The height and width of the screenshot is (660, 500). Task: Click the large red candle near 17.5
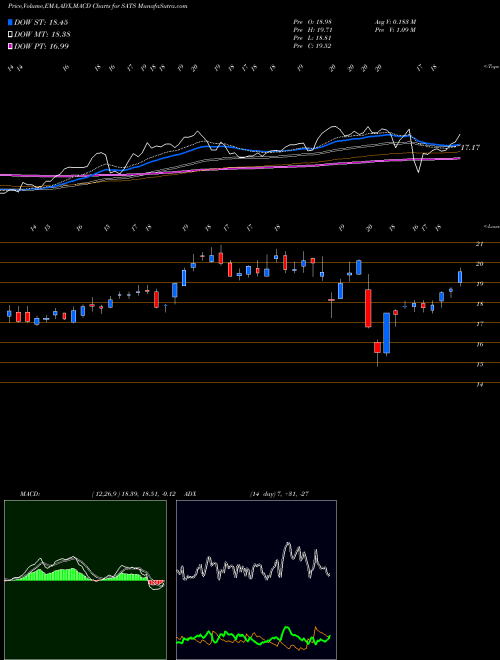click(x=368, y=308)
